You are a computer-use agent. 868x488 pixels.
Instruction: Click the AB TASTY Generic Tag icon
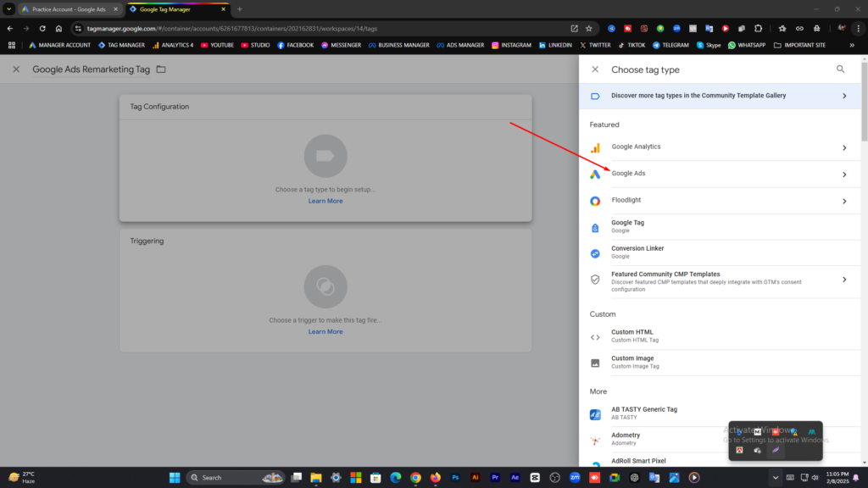pyautogui.click(x=595, y=414)
